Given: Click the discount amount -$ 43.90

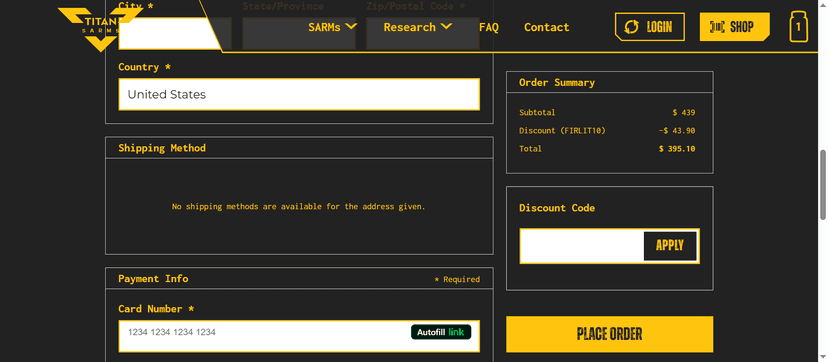Looking at the screenshot, I should tap(677, 131).
